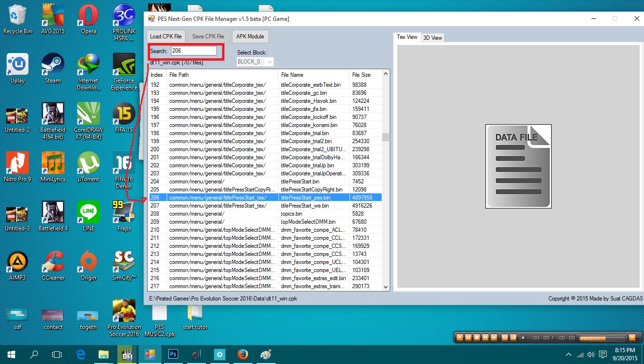Open the µTorrent desktop shortcut
Image resolution: width=644 pixels, height=364 pixels.
89,167
